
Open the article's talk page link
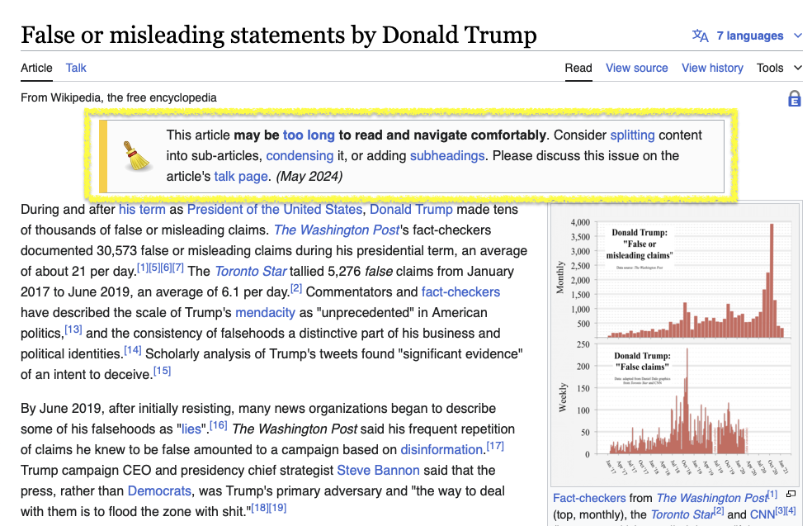click(241, 176)
